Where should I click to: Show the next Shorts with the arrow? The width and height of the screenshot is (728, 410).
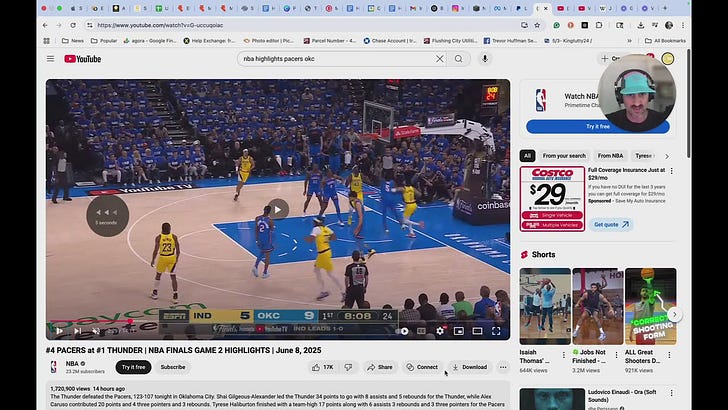point(675,314)
